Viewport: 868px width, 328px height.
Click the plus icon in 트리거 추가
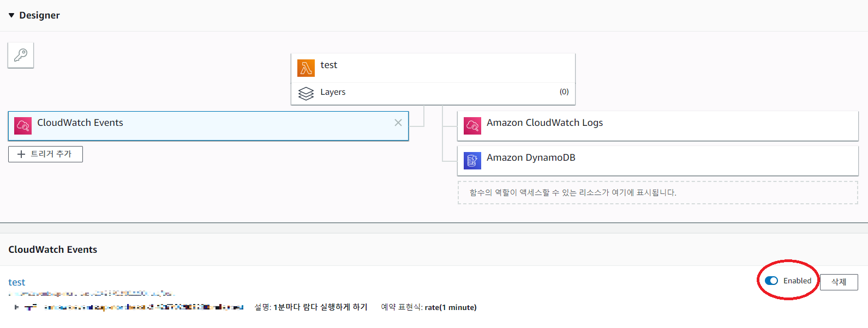tap(21, 154)
